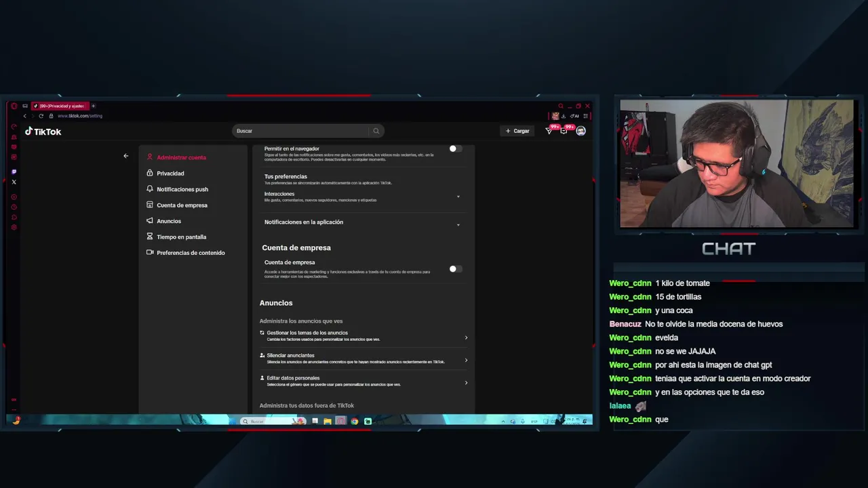Open the X icon in browser sidebar
The height and width of the screenshot is (488, 868).
(x=14, y=182)
